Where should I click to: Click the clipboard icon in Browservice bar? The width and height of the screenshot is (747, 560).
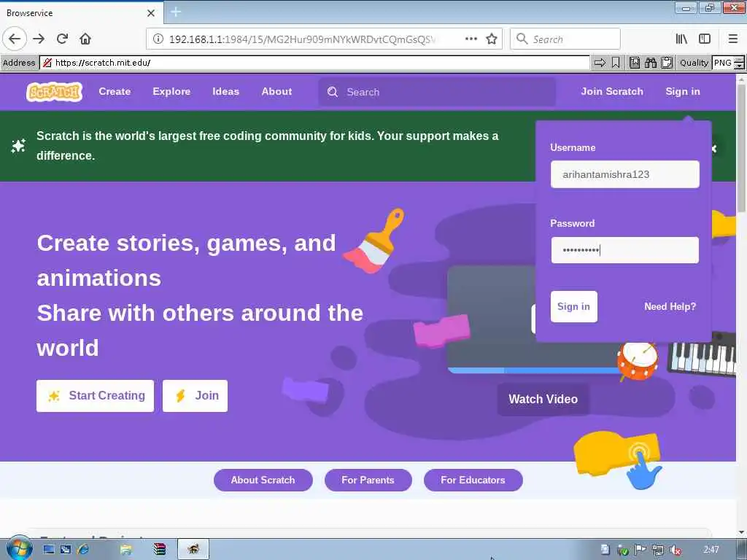667,63
